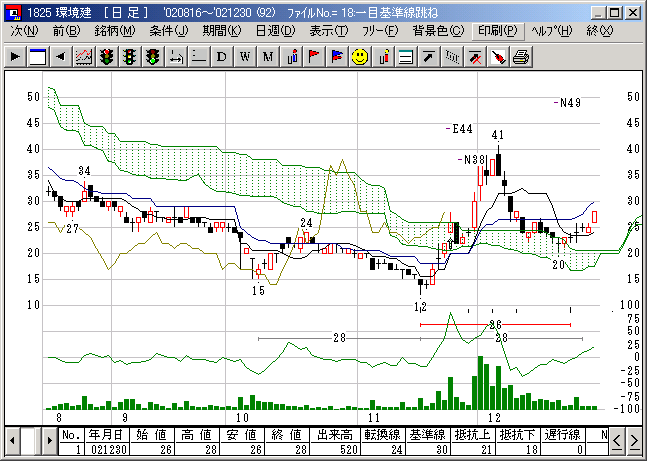The height and width of the screenshot is (461, 647).
Task: Open the 背景色(C) menu
Action: pyautogui.click(x=438, y=31)
